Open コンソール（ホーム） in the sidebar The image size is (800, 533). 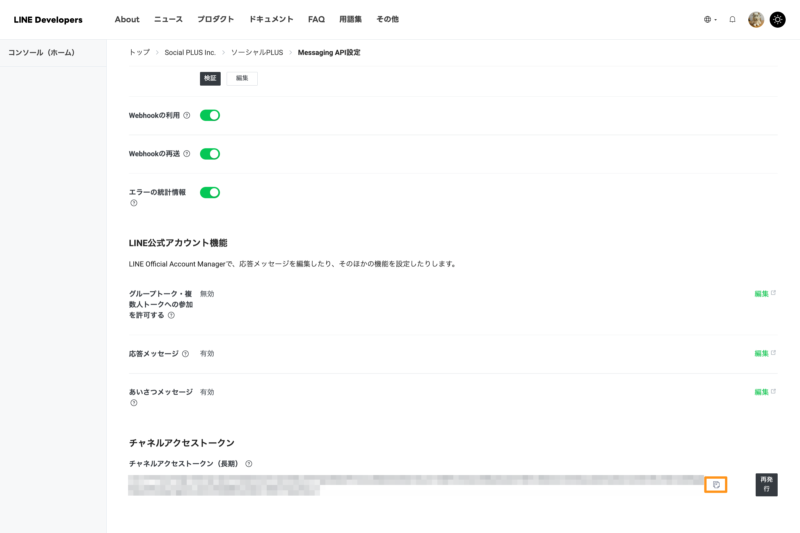[x=41, y=53]
